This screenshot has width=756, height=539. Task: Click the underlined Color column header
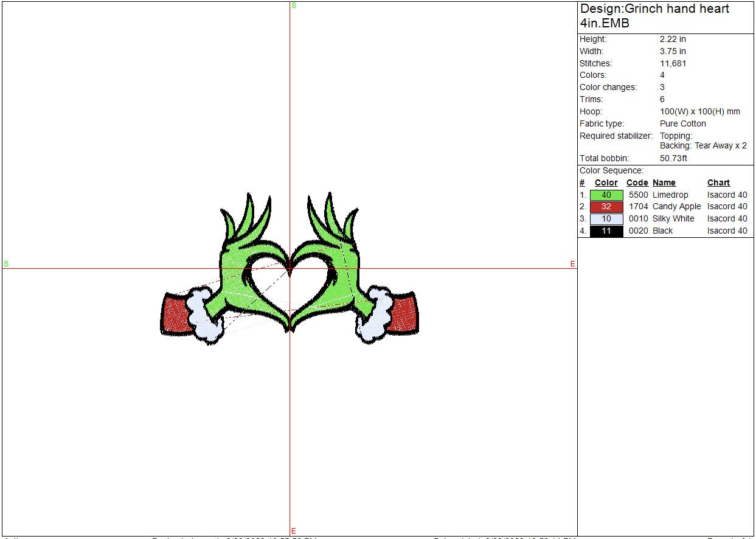(606, 183)
